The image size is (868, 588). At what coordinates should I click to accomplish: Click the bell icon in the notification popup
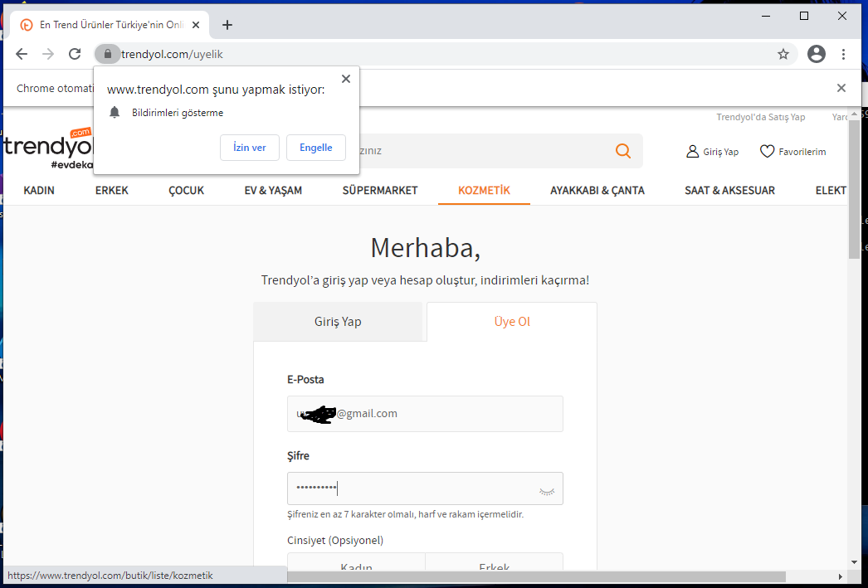[115, 112]
